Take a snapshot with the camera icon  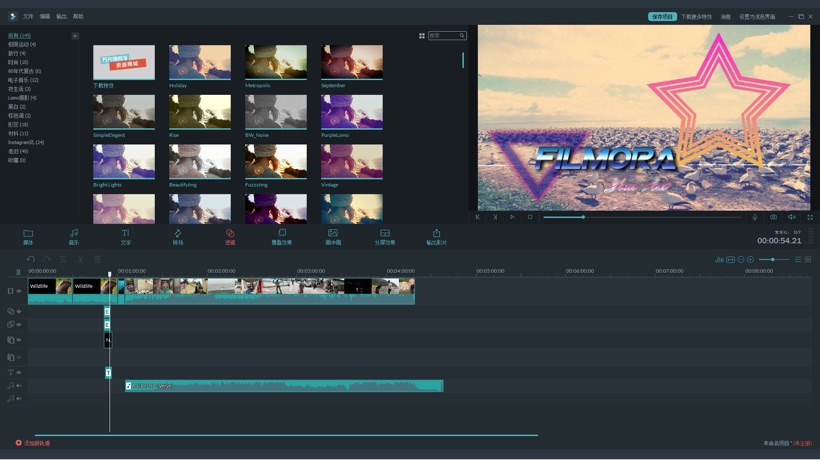click(773, 217)
